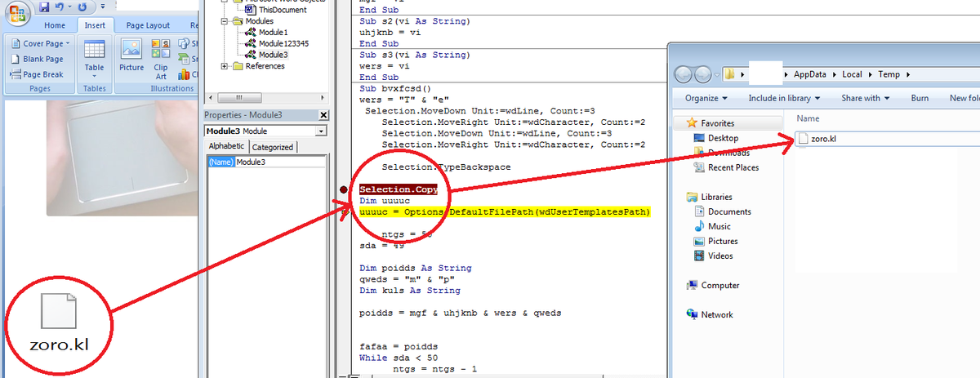Open Videos library

click(712, 256)
